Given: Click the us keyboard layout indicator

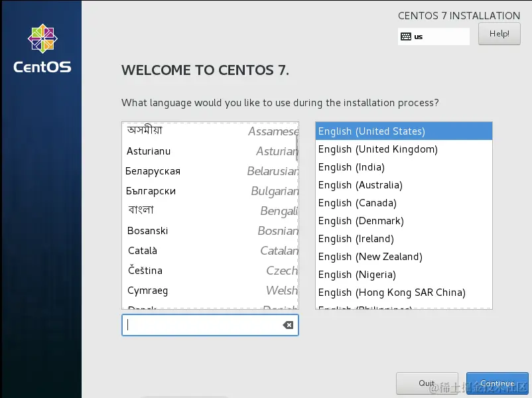Looking at the screenshot, I should (434, 36).
